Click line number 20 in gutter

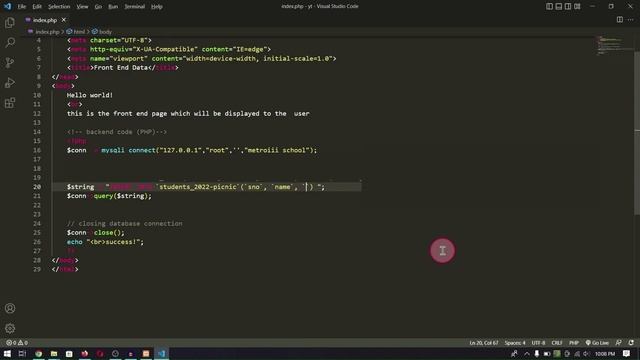(37, 187)
